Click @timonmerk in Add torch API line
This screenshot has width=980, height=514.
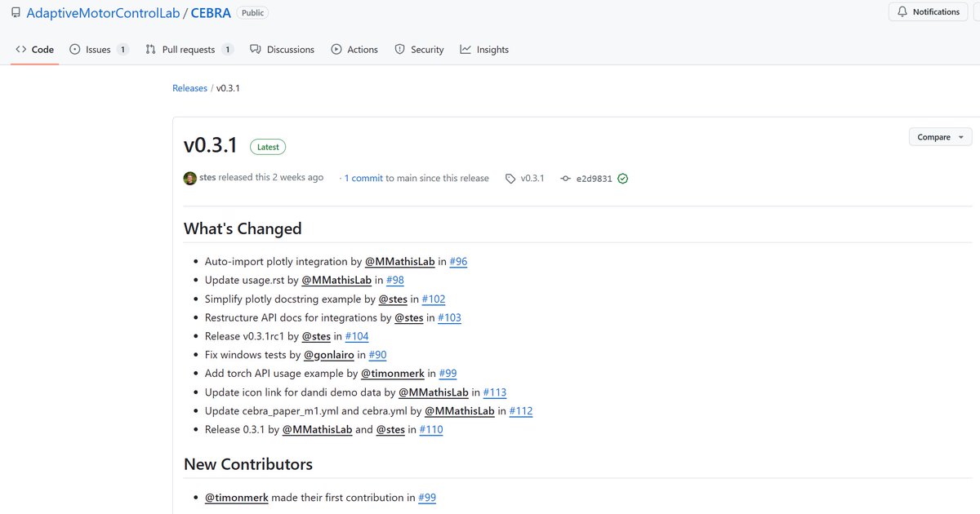tap(393, 374)
